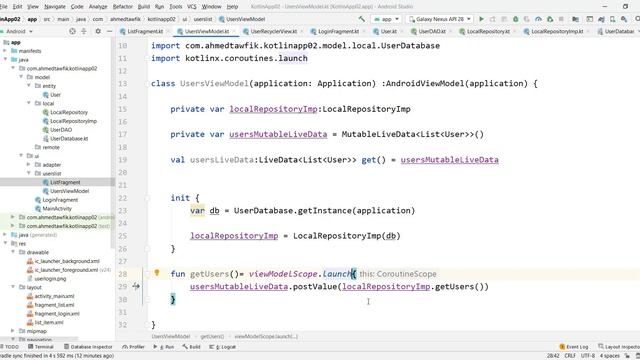Collapse the drawable folder
Viewport: 640px width, 360px height.
coord(13,252)
